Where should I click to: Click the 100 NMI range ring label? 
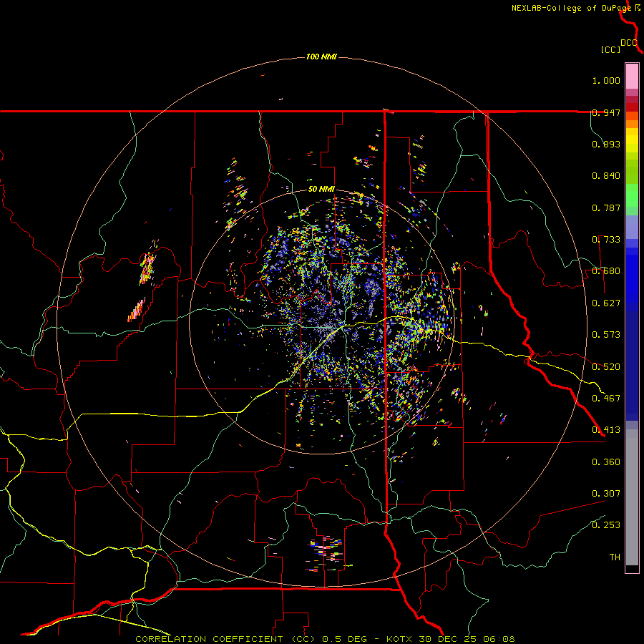pyautogui.click(x=321, y=57)
